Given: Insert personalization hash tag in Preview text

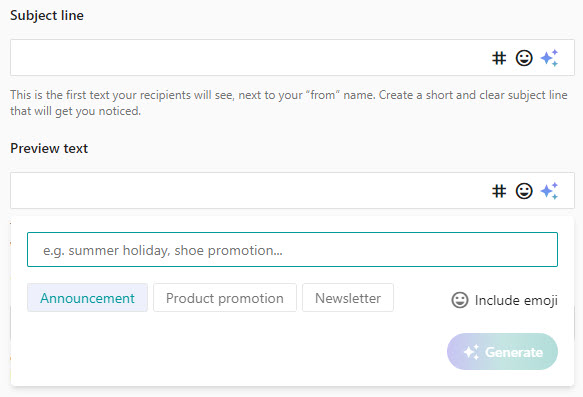Looking at the screenshot, I should pyautogui.click(x=499, y=191).
